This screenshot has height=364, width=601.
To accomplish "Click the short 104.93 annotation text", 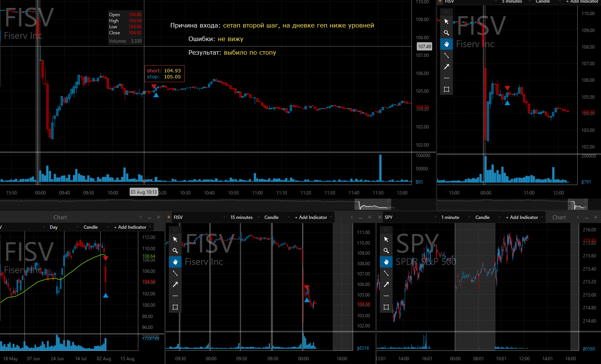I will tap(164, 70).
